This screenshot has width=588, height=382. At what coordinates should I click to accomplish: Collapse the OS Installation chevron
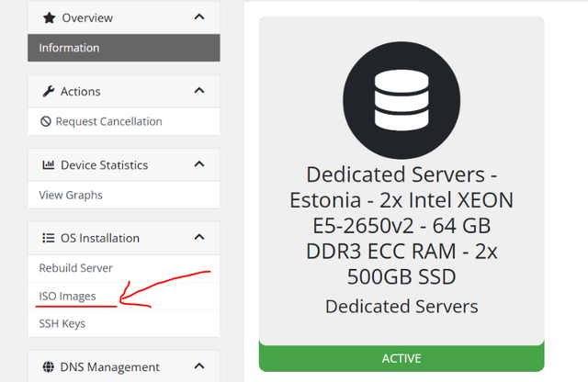(x=199, y=237)
